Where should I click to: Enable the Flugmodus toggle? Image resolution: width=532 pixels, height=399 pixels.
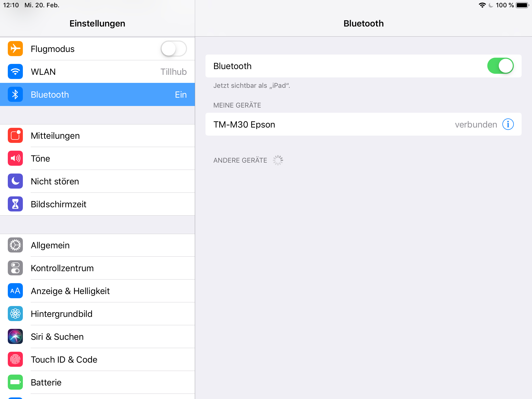coord(174,49)
